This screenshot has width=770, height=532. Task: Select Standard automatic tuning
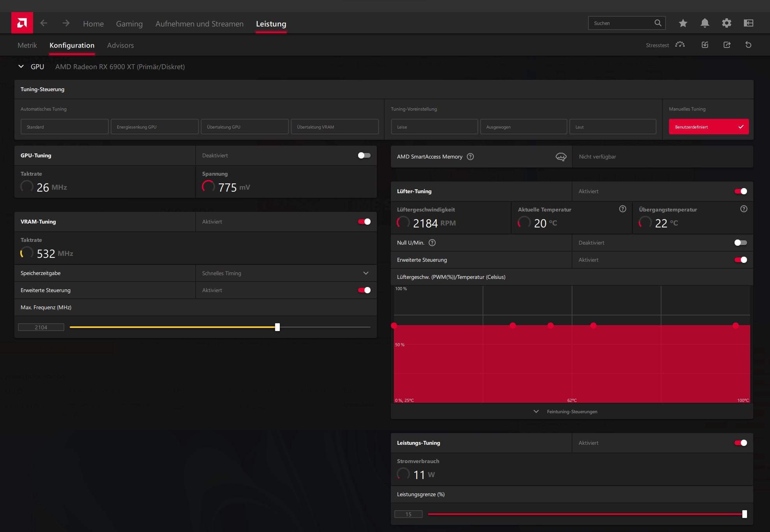pos(64,127)
